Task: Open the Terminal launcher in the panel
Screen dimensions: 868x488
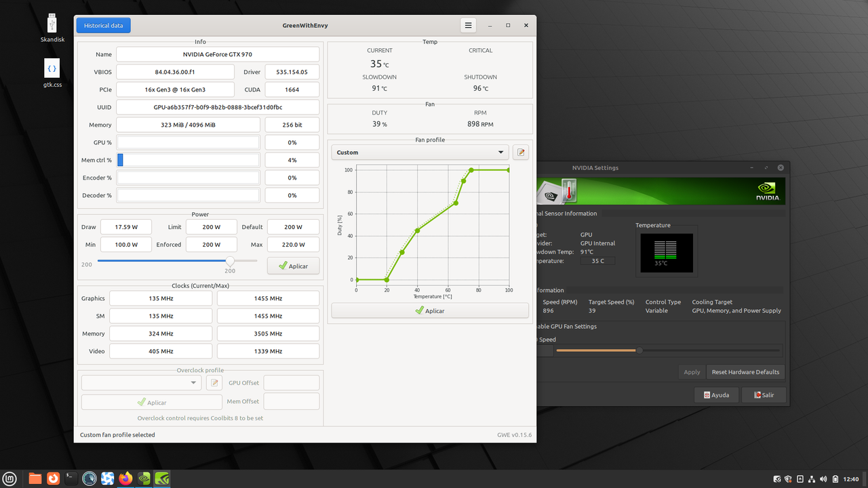Action: pos(71,479)
